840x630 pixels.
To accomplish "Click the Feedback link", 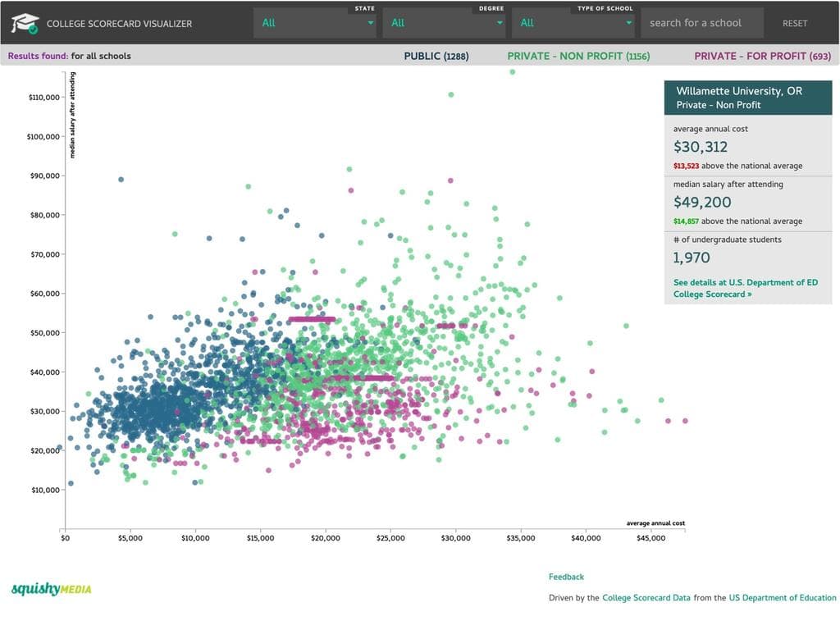I will point(566,577).
